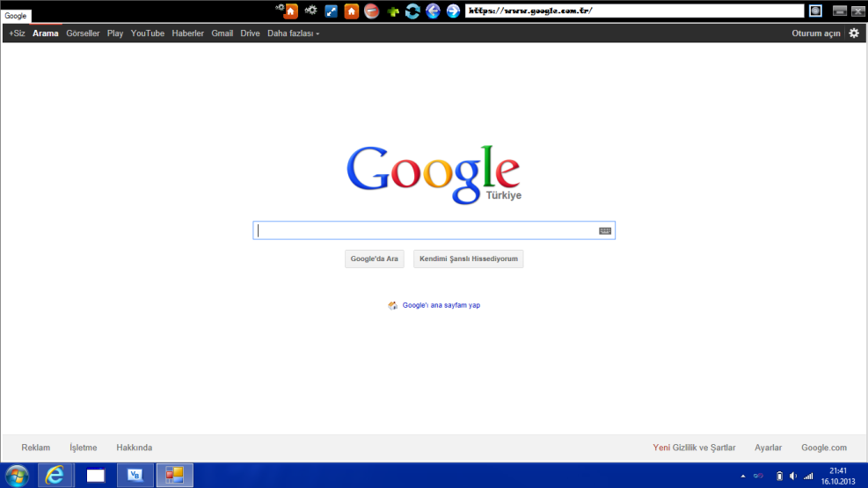Open the Görseller menu item
The height and width of the screenshot is (488, 868).
pos(83,33)
